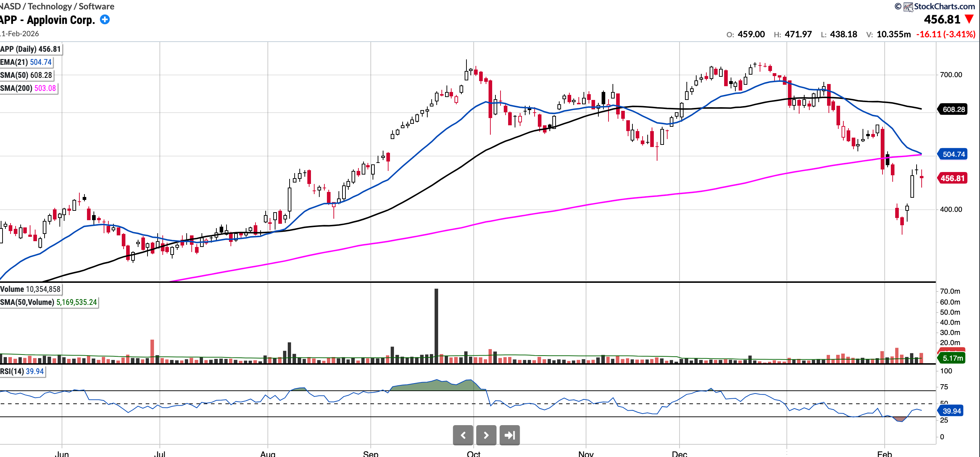Click the red 456.81 last price tag
Image resolution: width=980 pixels, height=457 pixels.
[952, 178]
